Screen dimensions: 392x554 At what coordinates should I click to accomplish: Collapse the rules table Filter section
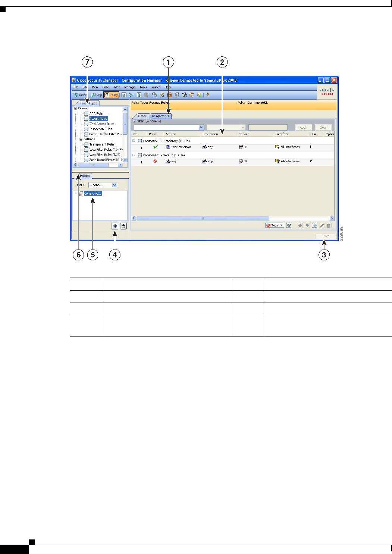[134, 121]
